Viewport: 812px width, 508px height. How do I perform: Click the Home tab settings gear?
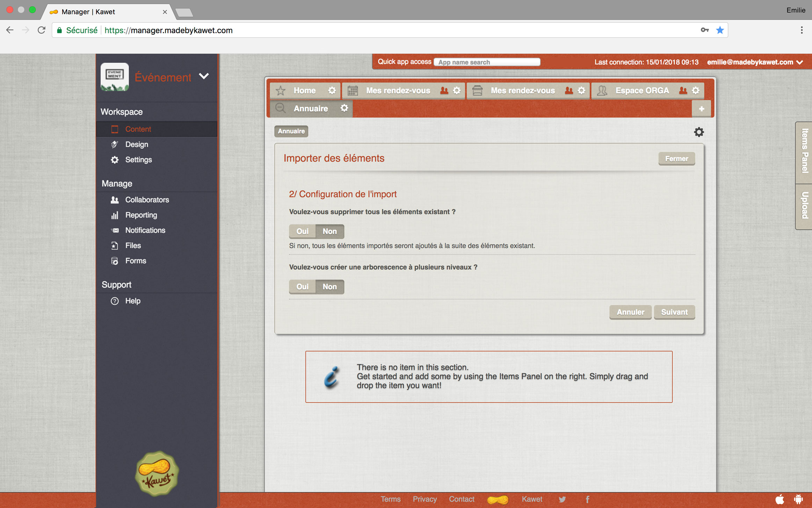click(332, 91)
